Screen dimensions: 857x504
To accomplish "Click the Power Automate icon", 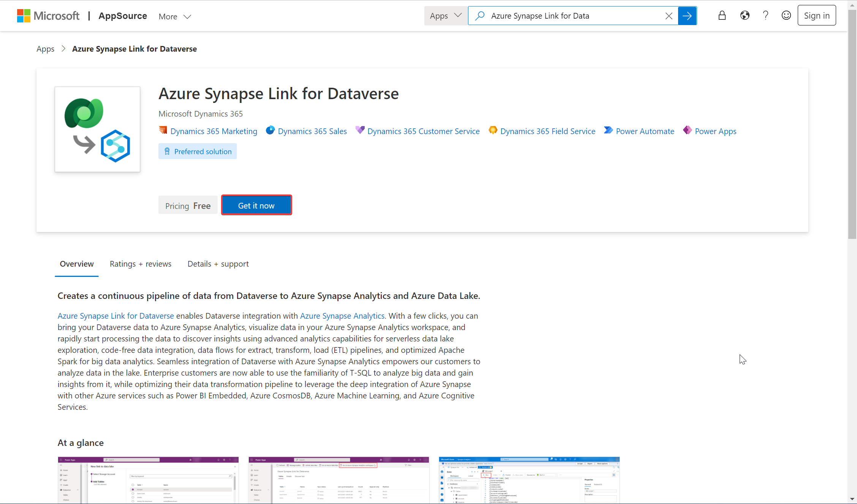I will (x=609, y=131).
